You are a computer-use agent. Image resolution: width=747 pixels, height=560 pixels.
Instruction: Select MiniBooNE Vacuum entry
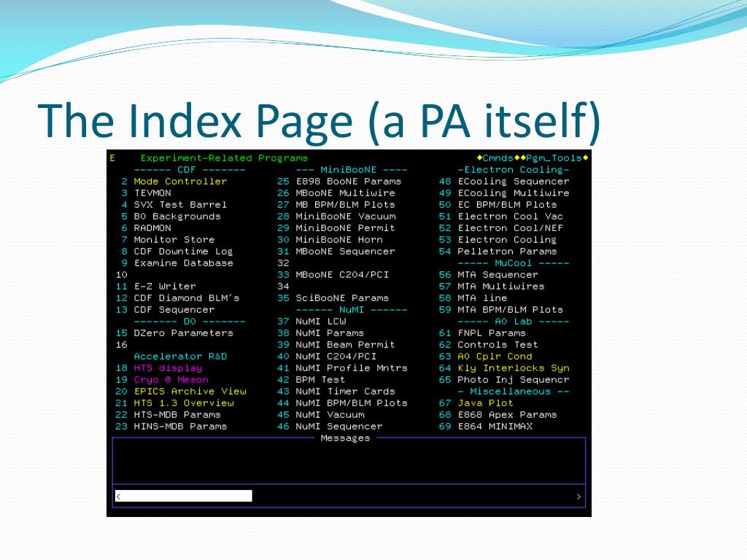point(345,216)
